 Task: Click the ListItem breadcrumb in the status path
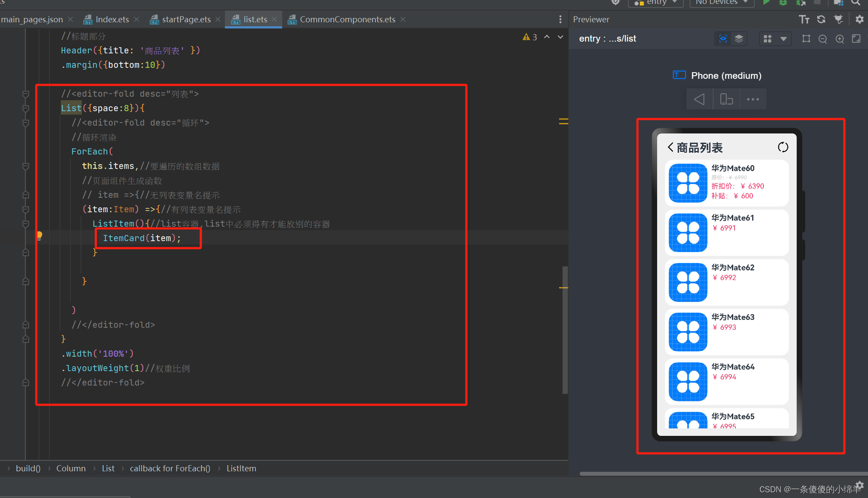241,468
